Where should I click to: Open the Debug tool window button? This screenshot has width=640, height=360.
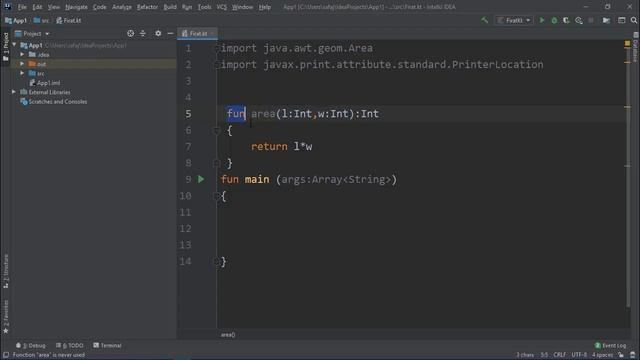tap(31, 345)
